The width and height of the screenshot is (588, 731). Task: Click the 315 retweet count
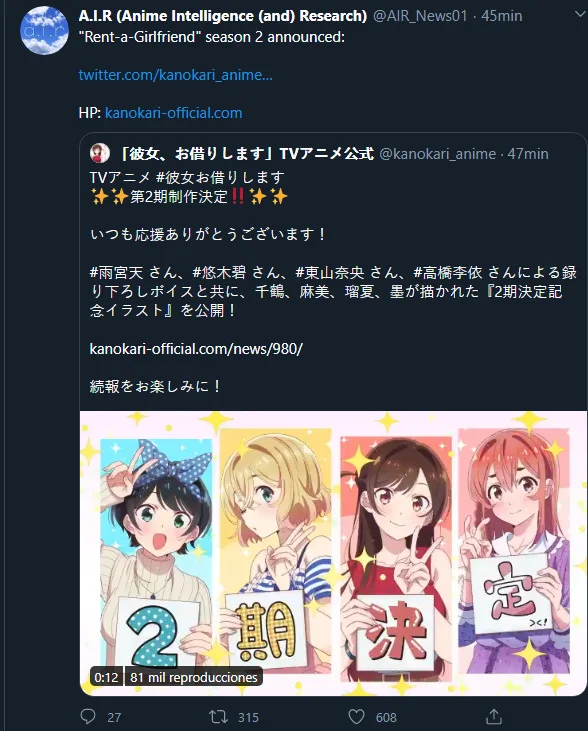248,717
